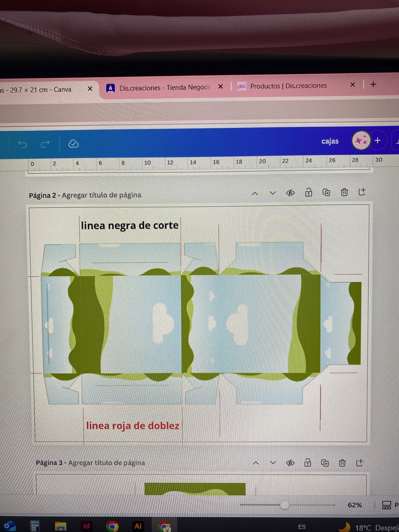Duplicate Página 2 with the copy icon
Screen dimensions: 399x532
326,193
